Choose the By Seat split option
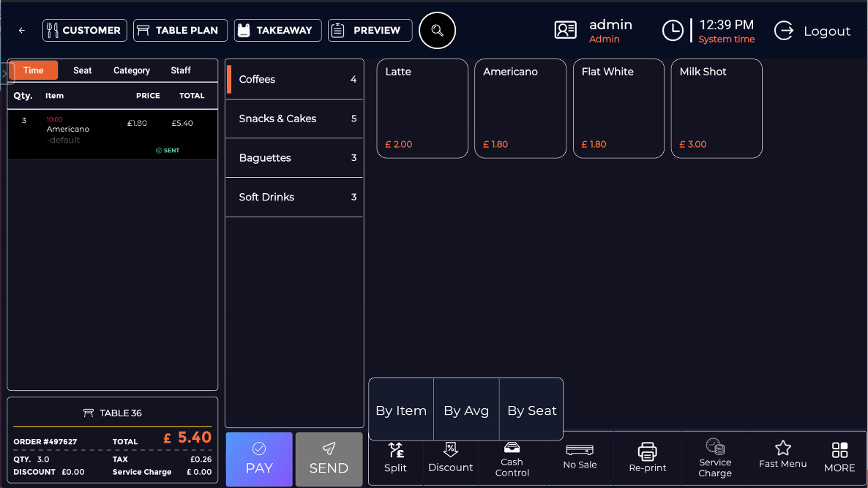 click(x=532, y=410)
